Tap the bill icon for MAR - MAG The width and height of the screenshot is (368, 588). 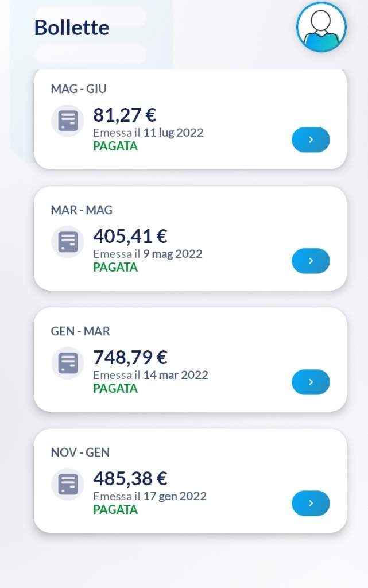tap(67, 242)
